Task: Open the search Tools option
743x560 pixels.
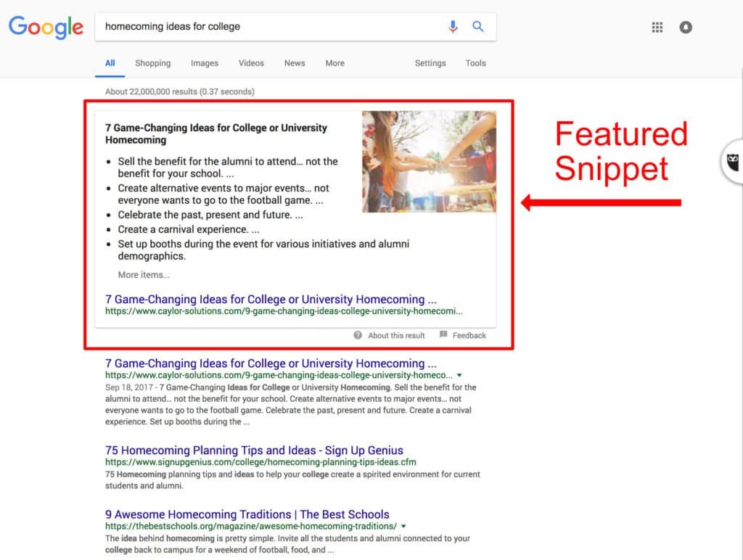Action: 475,63
